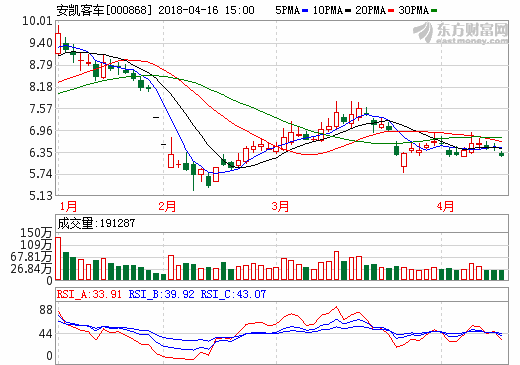Click the RSI_B:39.92 indicator label

(x=162, y=294)
